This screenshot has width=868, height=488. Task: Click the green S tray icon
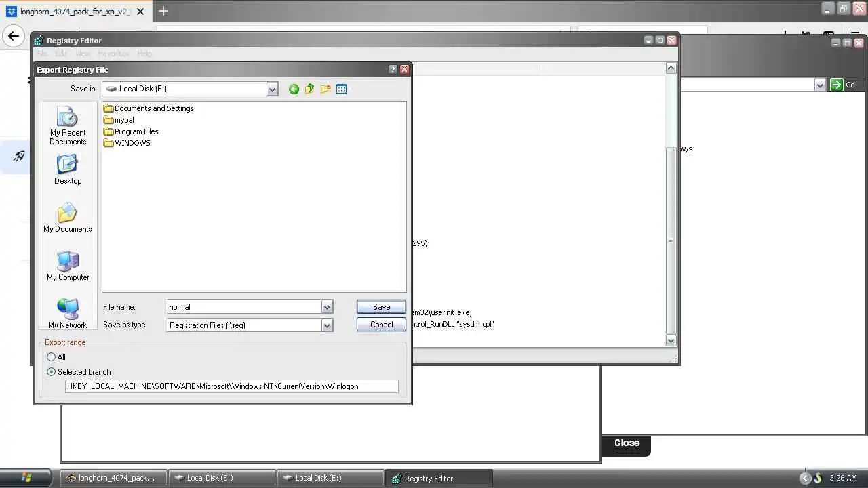click(x=818, y=478)
